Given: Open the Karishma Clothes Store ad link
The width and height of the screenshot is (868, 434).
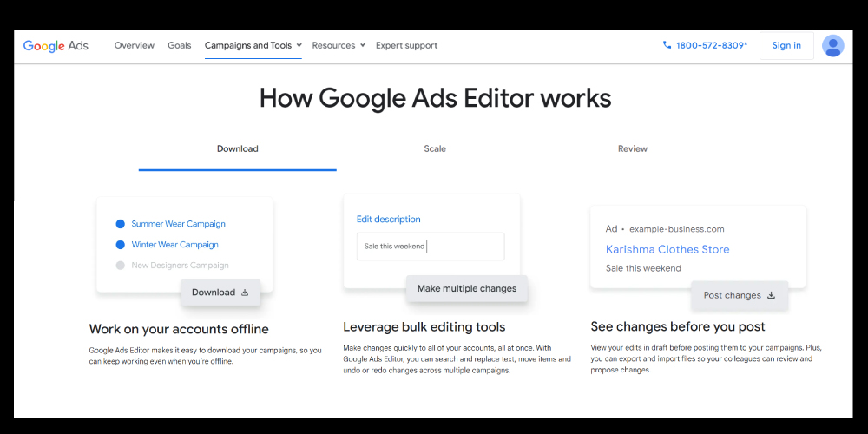Looking at the screenshot, I should (667, 249).
